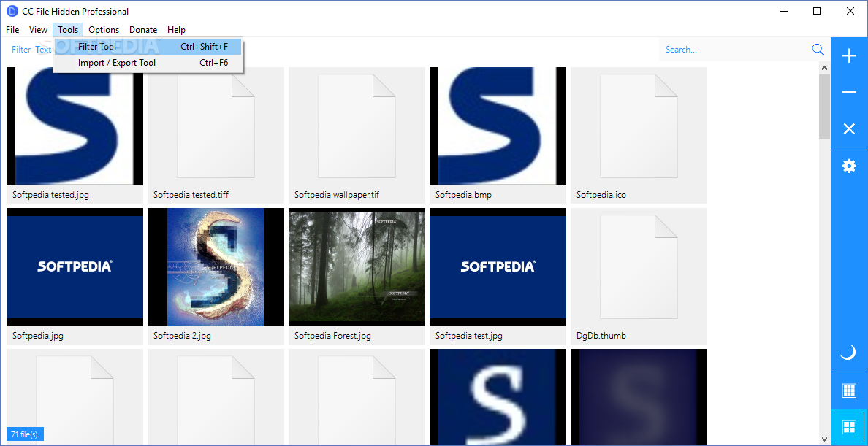Click the Softpedia.bmp file name label
868x446 pixels.
(x=463, y=195)
